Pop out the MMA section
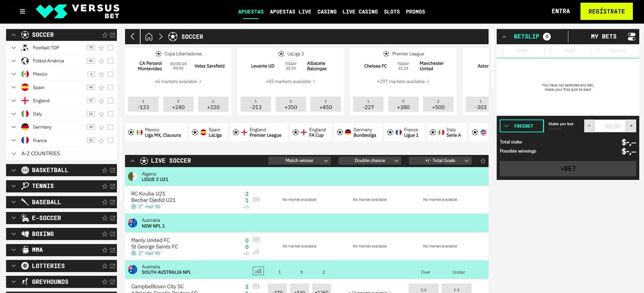Screen dimensions: 644x293 [x=113, y=250]
